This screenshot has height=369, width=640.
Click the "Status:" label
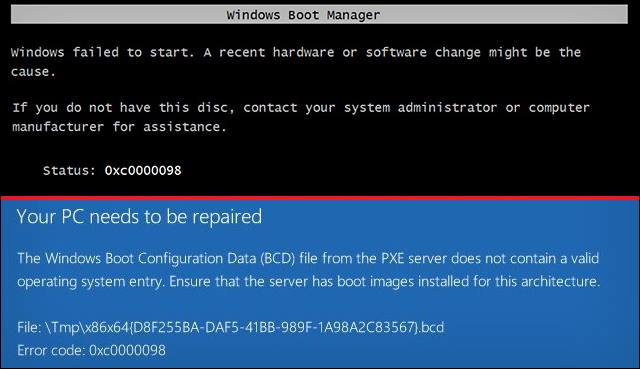pos(69,170)
